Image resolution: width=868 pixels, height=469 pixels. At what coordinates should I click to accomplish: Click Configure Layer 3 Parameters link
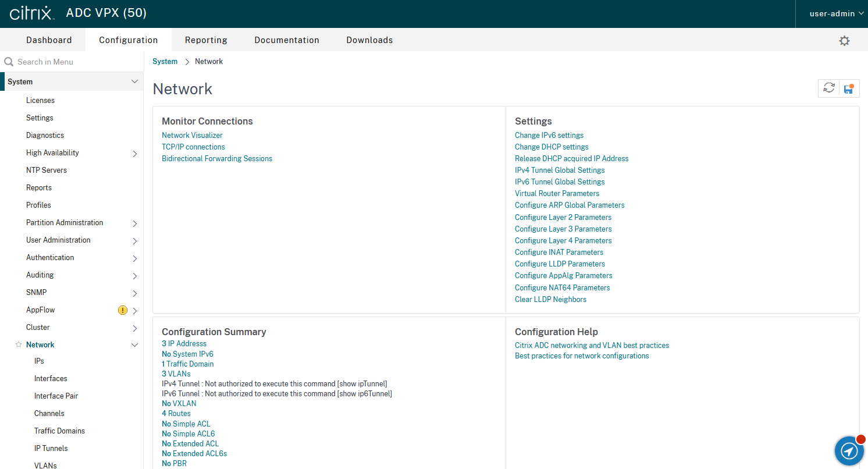coord(563,229)
